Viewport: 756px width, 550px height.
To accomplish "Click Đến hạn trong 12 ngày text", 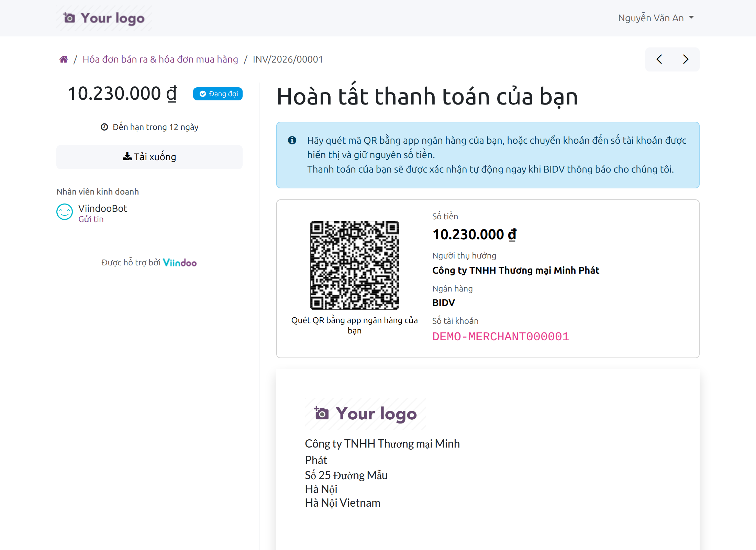I will click(x=155, y=127).
